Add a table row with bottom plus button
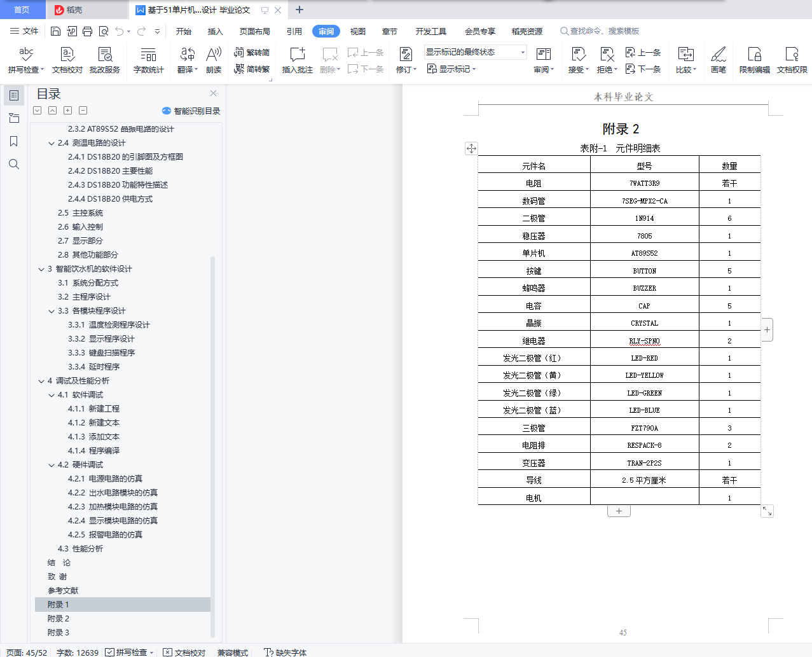This screenshot has width=812, height=657. [x=619, y=511]
